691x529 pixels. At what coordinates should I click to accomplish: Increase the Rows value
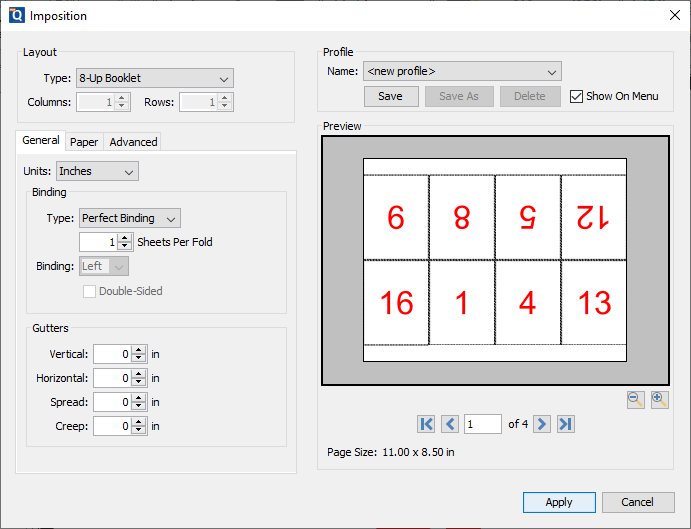(x=225, y=98)
